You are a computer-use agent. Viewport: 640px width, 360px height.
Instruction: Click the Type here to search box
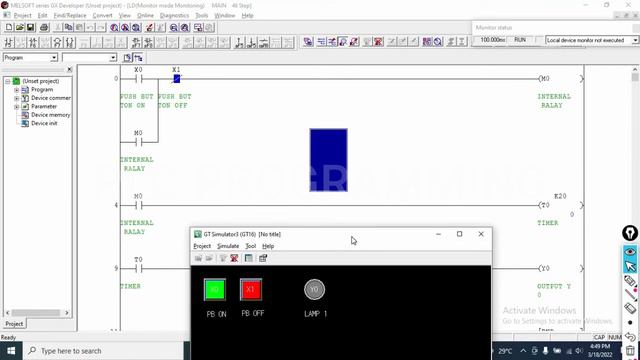click(104, 351)
